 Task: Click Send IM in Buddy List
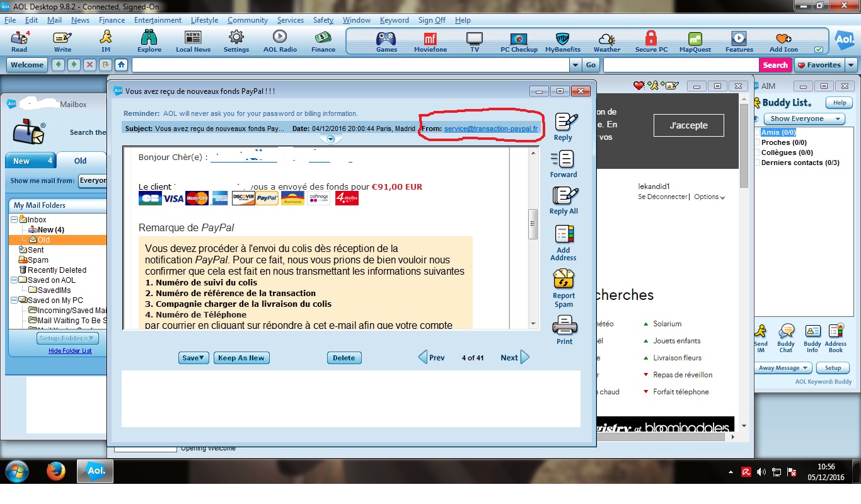tap(761, 337)
